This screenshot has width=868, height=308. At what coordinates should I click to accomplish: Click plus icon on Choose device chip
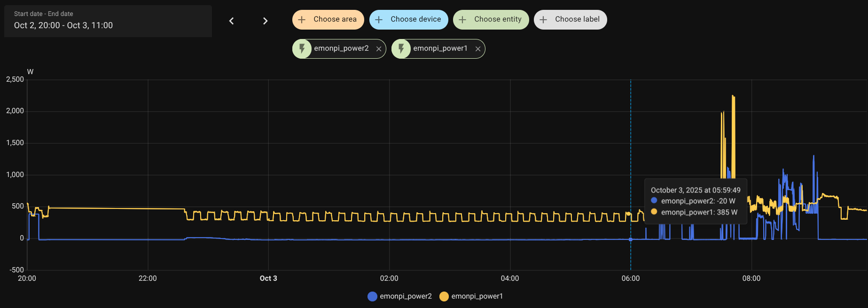pyautogui.click(x=379, y=20)
